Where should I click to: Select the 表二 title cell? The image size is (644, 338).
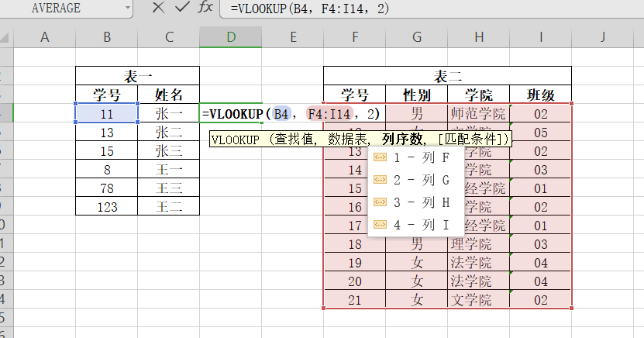tap(448, 76)
